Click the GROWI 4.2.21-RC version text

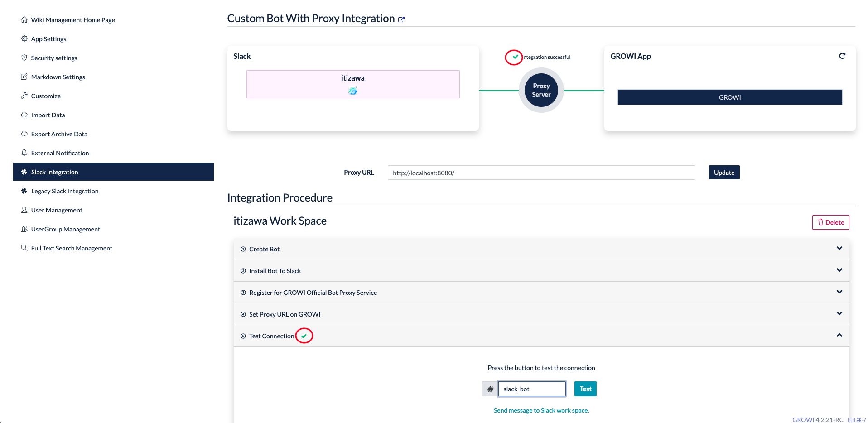tap(818, 420)
